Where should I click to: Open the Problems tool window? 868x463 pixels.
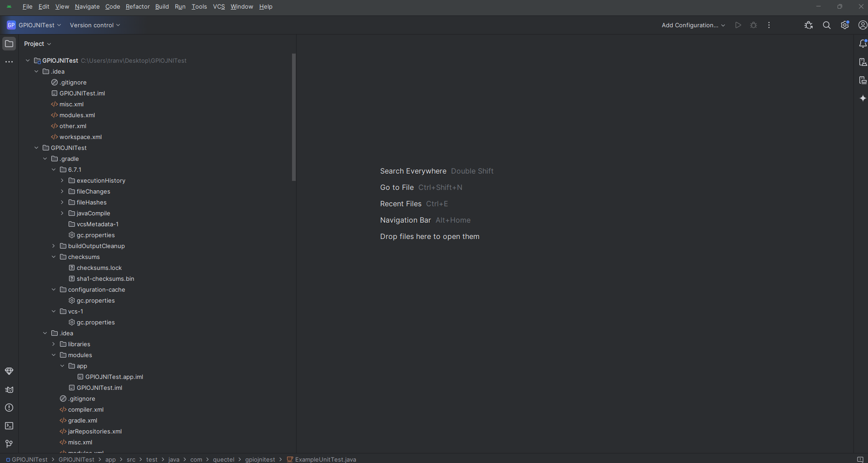coord(9,408)
